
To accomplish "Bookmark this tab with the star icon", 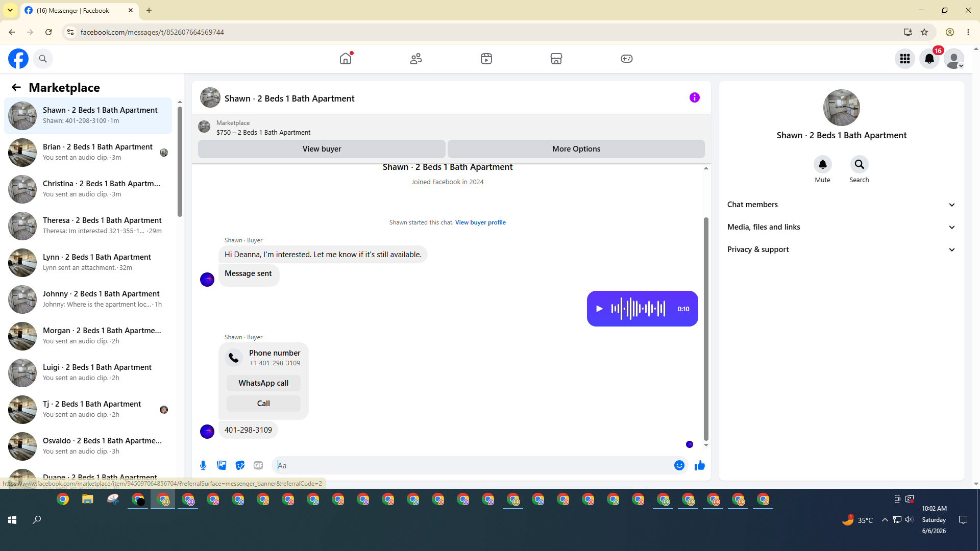I will click(924, 32).
